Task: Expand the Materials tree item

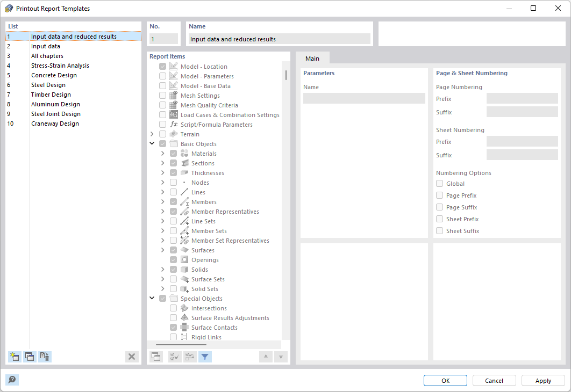Action: [x=163, y=153]
